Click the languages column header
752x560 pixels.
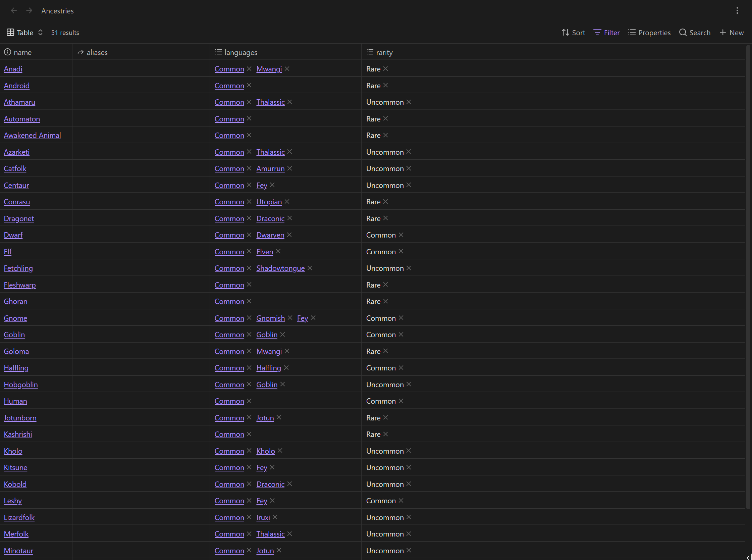(286, 52)
